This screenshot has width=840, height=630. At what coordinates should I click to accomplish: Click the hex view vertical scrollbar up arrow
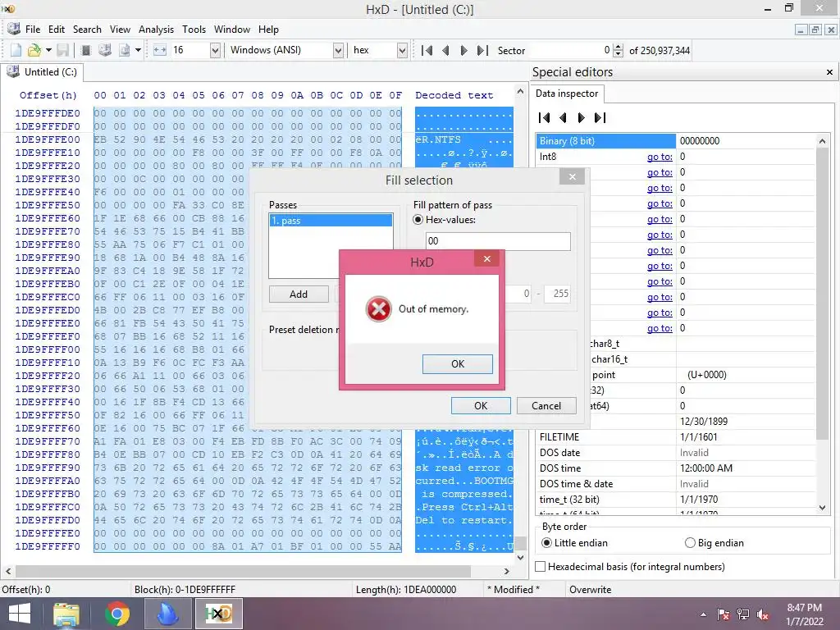coord(520,92)
